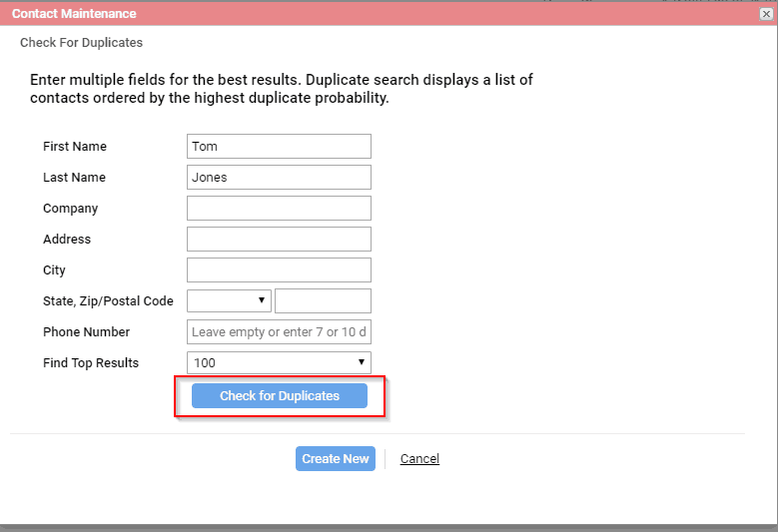
Task: Click the Check For Duplicates heading text
Action: point(81,43)
